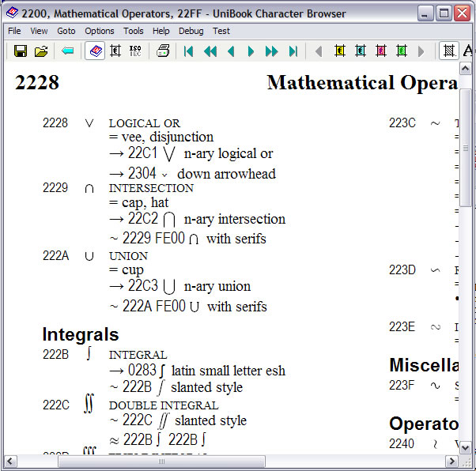Open the Goto menu
The height and width of the screenshot is (471, 476).
66,31
